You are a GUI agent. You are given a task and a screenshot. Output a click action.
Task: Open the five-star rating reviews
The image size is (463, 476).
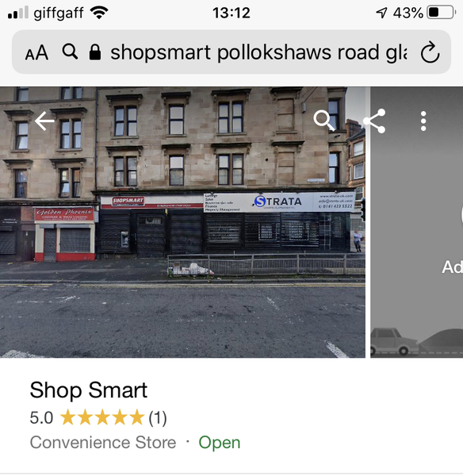102,417
